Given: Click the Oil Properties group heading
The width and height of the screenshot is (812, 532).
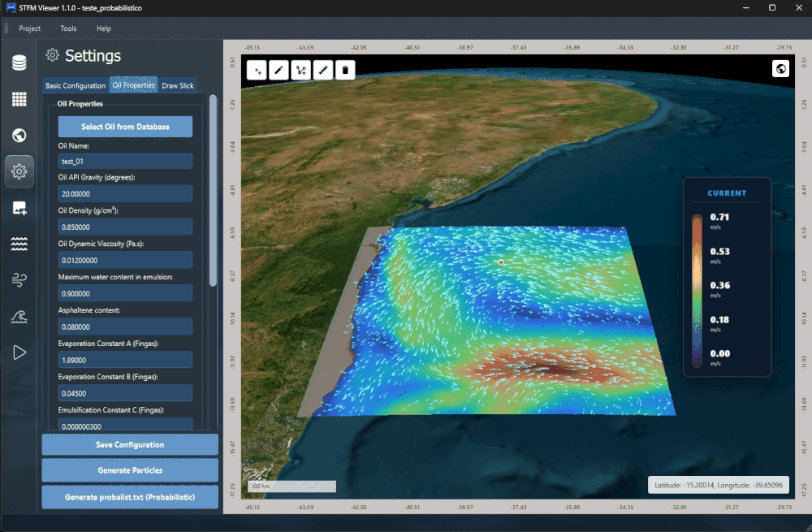Looking at the screenshot, I should 80,104.
